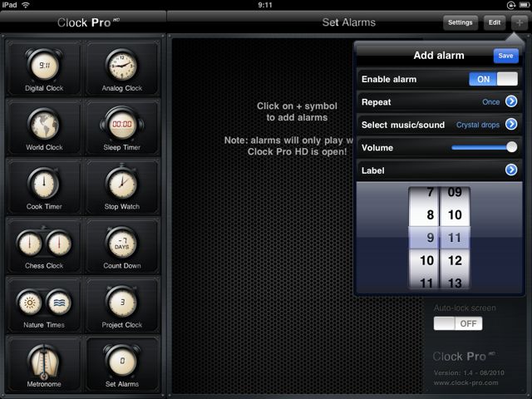This screenshot has width=532, height=399.
Task: Click the 'Add alarm' title text
Action: pyautogui.click(x=439, y=56)
